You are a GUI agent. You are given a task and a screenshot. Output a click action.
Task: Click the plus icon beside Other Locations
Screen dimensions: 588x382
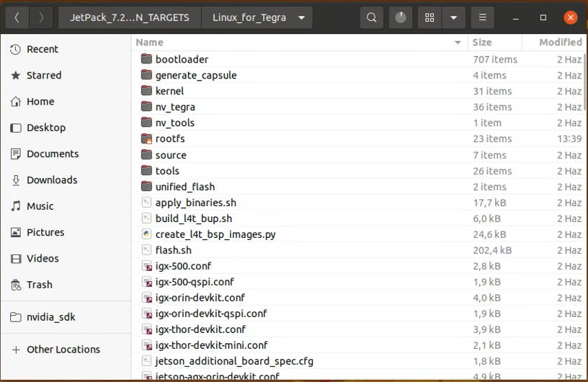[16, 350]
